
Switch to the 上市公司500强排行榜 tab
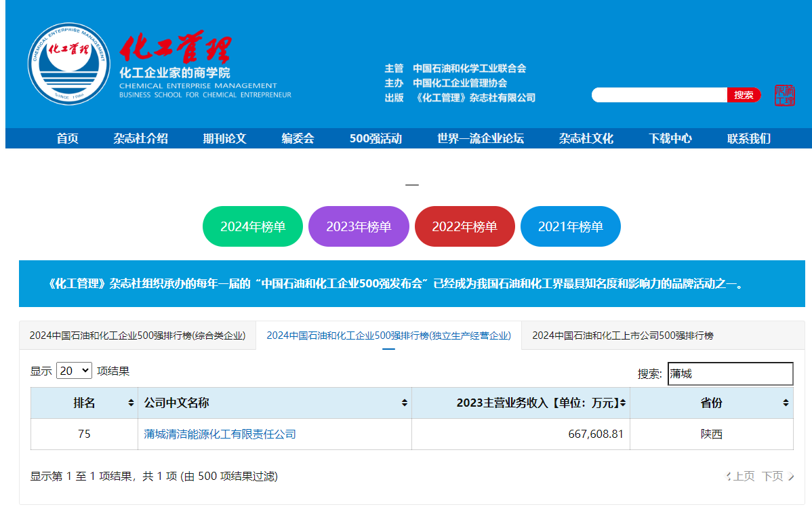(622, 336)
